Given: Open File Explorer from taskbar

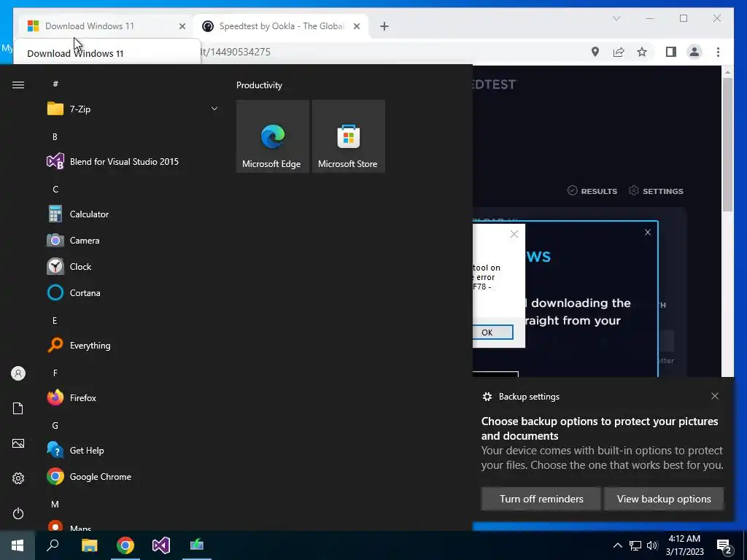Looking at the screenshot, I should (x=89, y=545).
